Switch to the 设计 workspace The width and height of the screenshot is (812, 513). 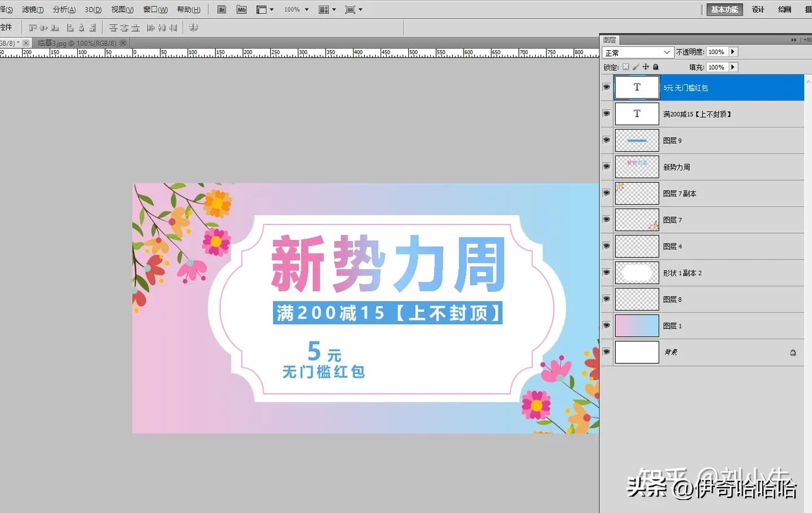pyautogui.click(x=758, y=9)
